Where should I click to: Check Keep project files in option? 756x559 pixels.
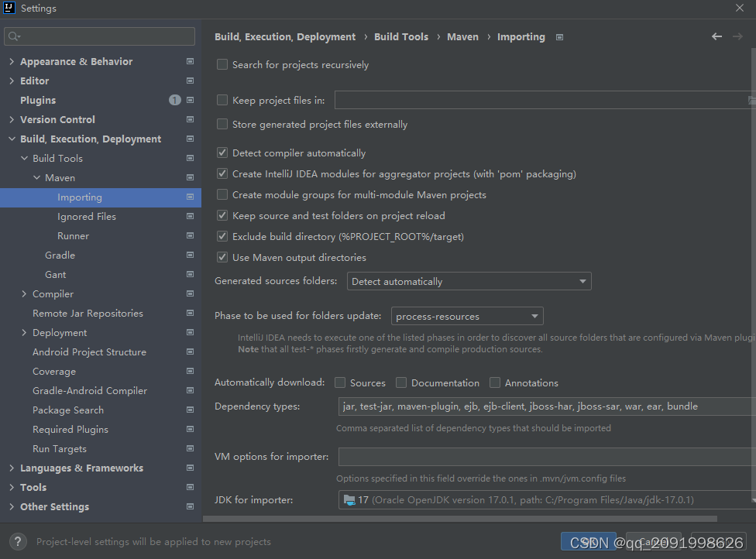point(222,100)
